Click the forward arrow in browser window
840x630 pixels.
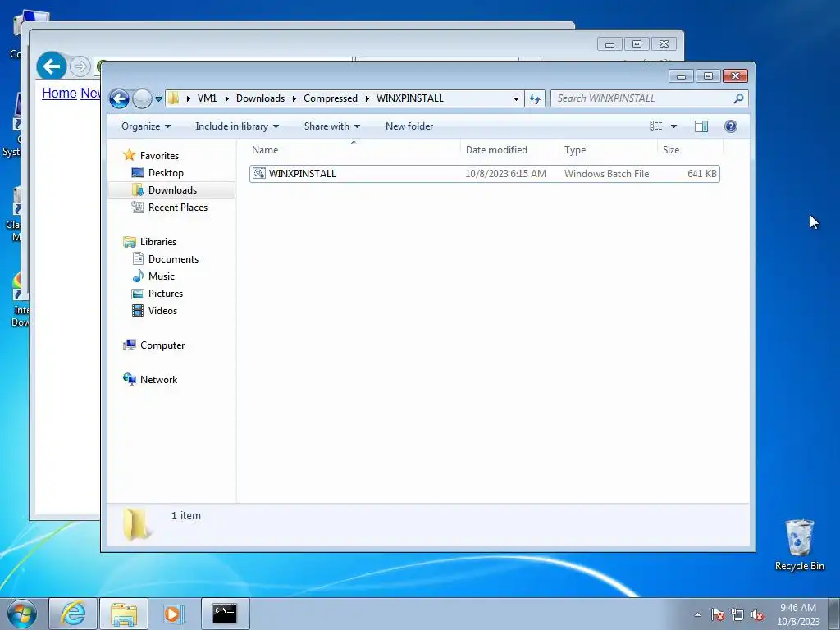[80, 66]
